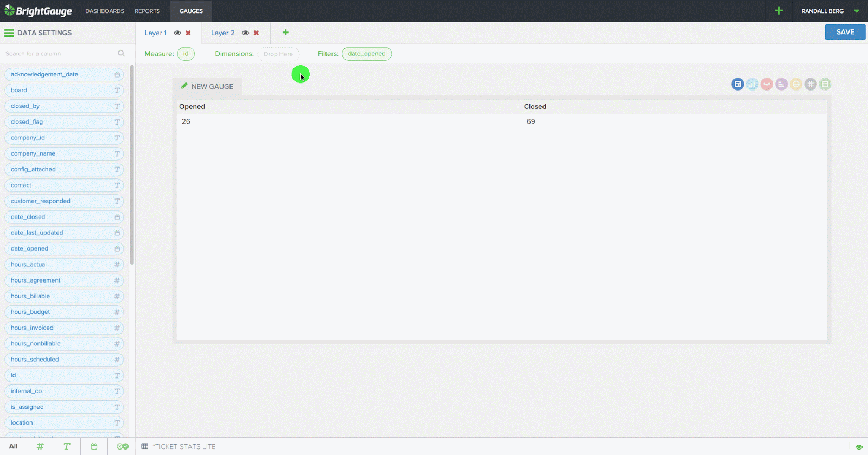Select the number gauge type icon
The height and width of the screenshot is (455, 868).
point(810,84)
